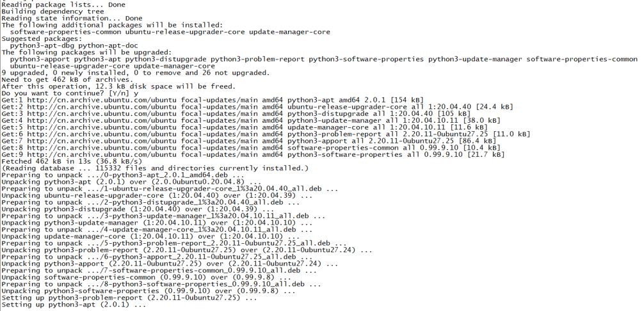
Task: Click the 'Unpacking python3-software-properties (0.99.9.10)' line
Action: (x=149, y=291)
